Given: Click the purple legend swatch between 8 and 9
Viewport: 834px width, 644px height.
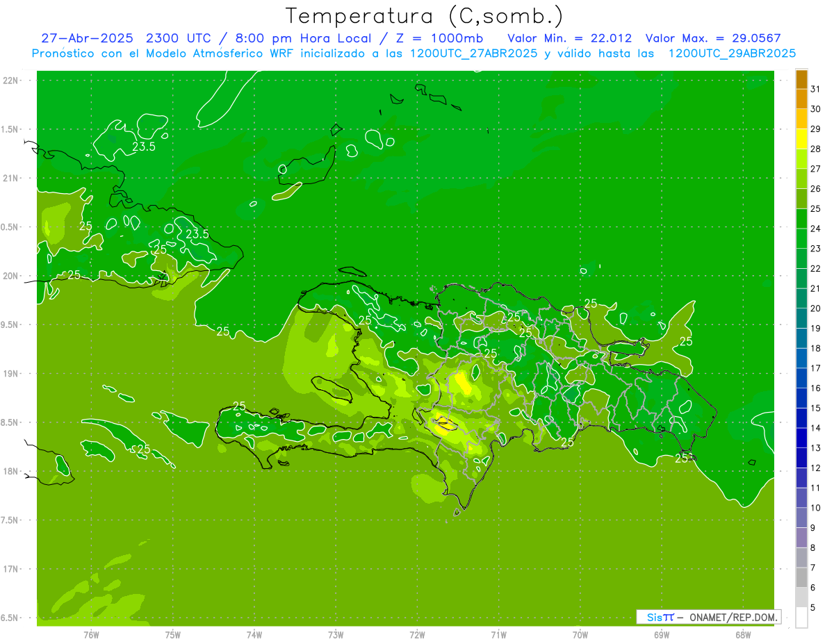Looking at the screenshot, I should pyautogui.click(x=801, y=538).
